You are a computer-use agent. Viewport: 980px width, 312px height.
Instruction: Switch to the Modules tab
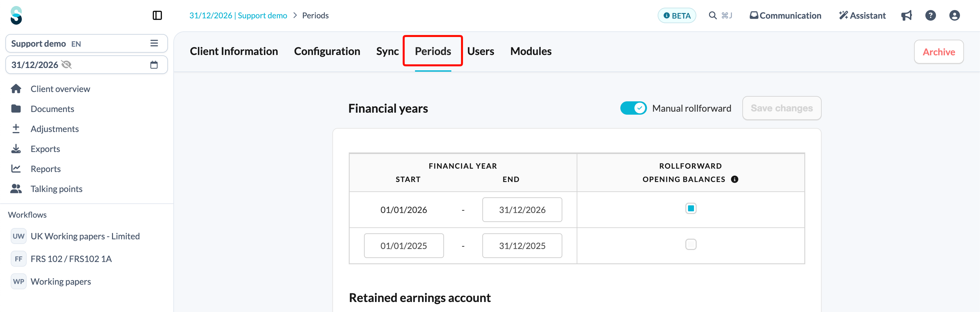click(x=530, y=51)
